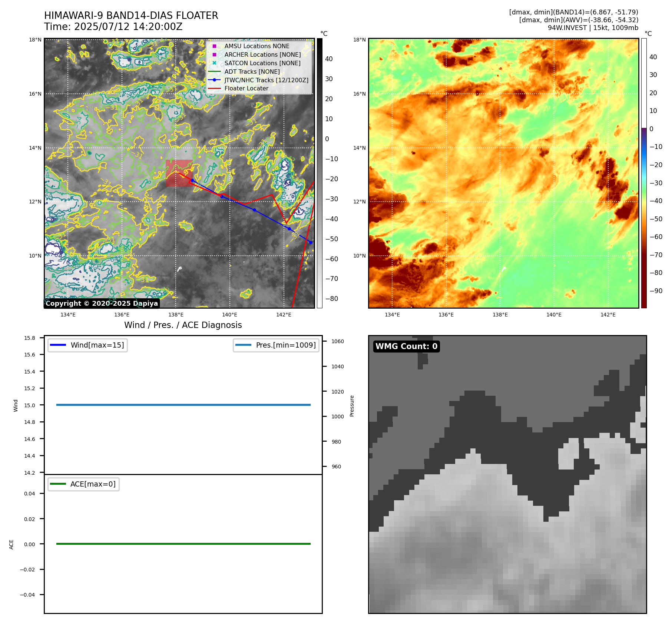Click the ACE[max=0] legend box
This screenshot has width=672, height=627.
pos(83,484)
